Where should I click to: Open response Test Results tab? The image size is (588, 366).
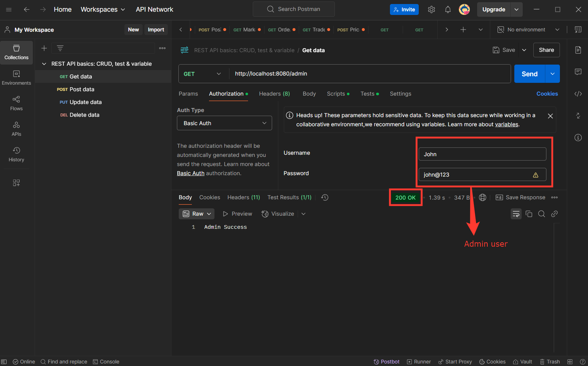tap(290, 197)
